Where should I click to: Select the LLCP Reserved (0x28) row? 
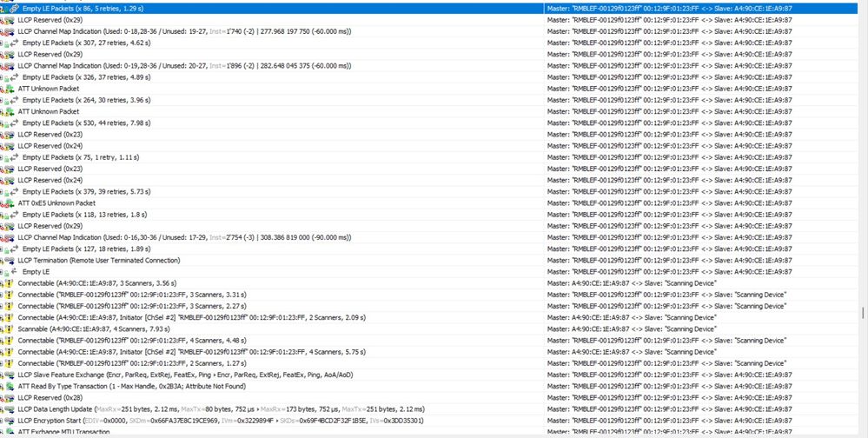tap(272, 397)
